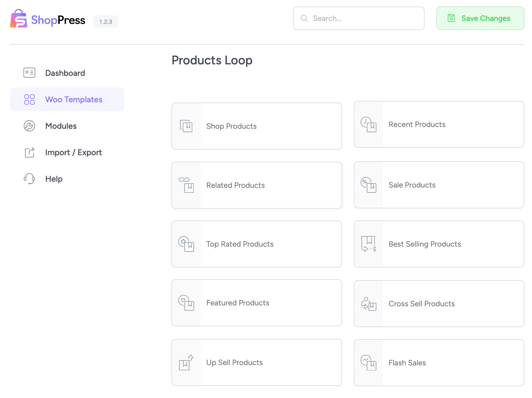This screenshot has height=398, width=532.
Task: Click the magnifier icon in search box
Action: 304,18
